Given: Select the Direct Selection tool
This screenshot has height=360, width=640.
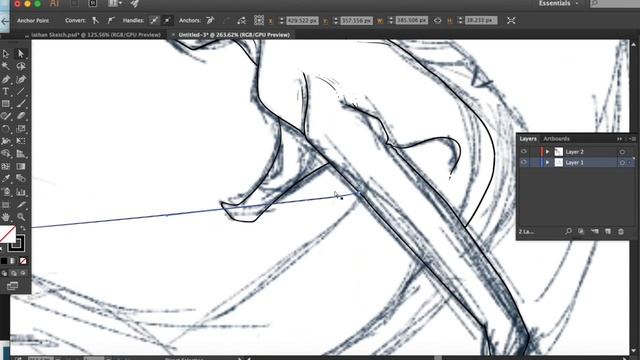Looking at the screenshot, I should [20, 53].
